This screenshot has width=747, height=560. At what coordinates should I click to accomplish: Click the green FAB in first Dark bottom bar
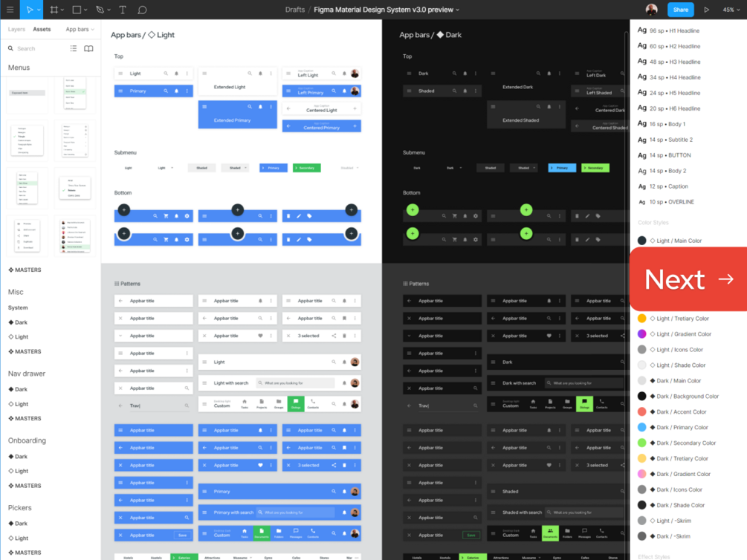(413, 210)
